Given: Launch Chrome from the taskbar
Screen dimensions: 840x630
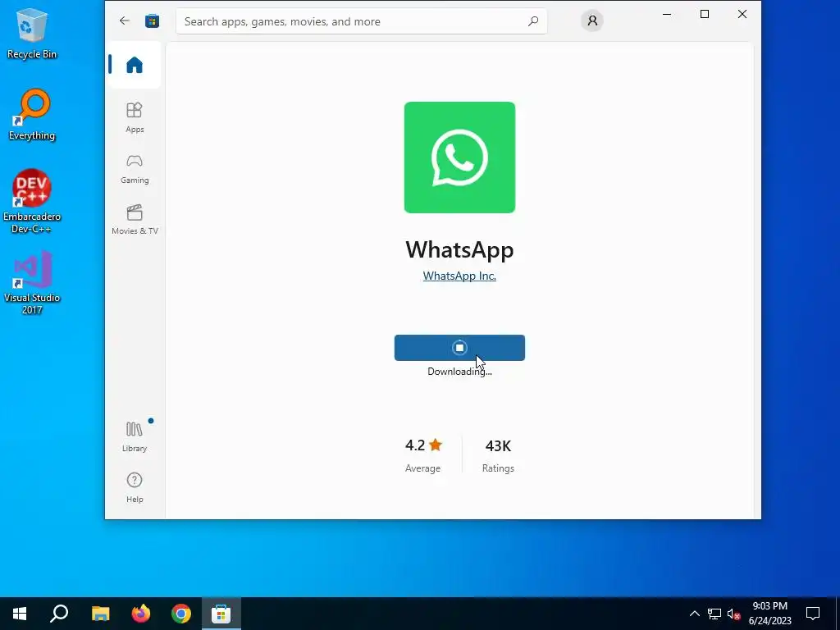Looking at the screenshot, I should coord(181,614).
